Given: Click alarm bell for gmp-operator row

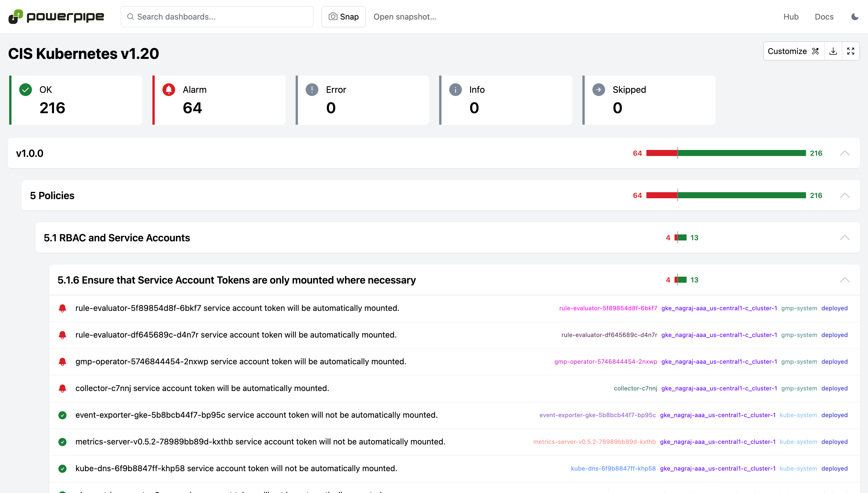Looking at the screenshot, I should point(62,362).
